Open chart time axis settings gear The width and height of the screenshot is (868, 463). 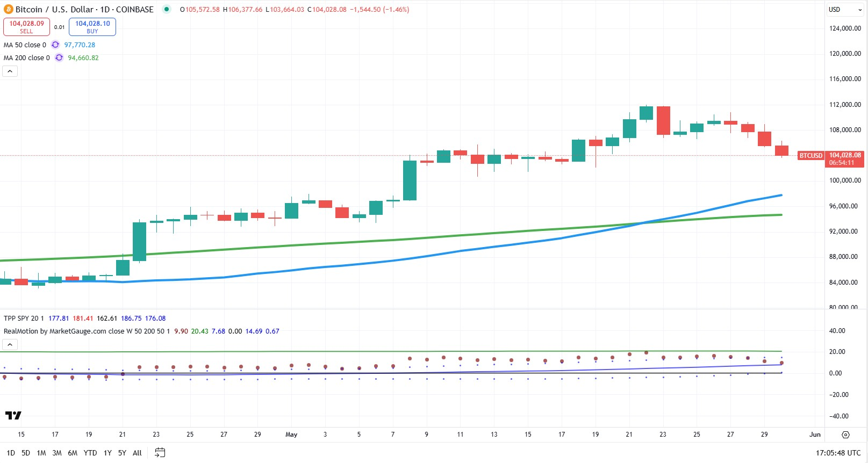tap(845, 435)
